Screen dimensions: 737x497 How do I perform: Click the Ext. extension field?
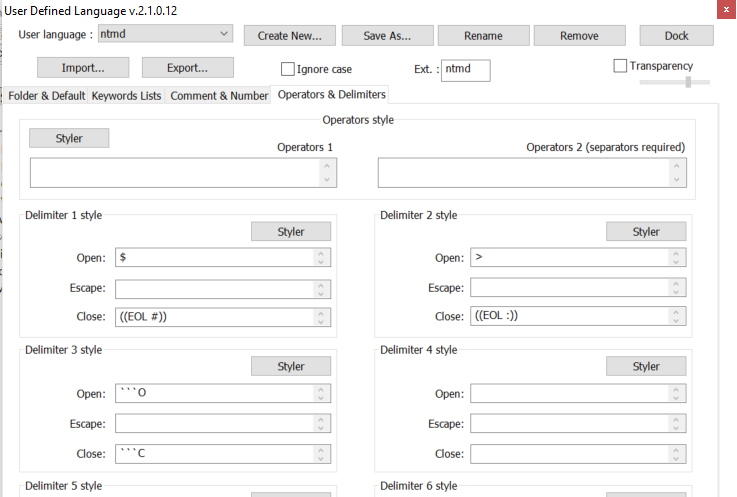(x=465, y=70)
